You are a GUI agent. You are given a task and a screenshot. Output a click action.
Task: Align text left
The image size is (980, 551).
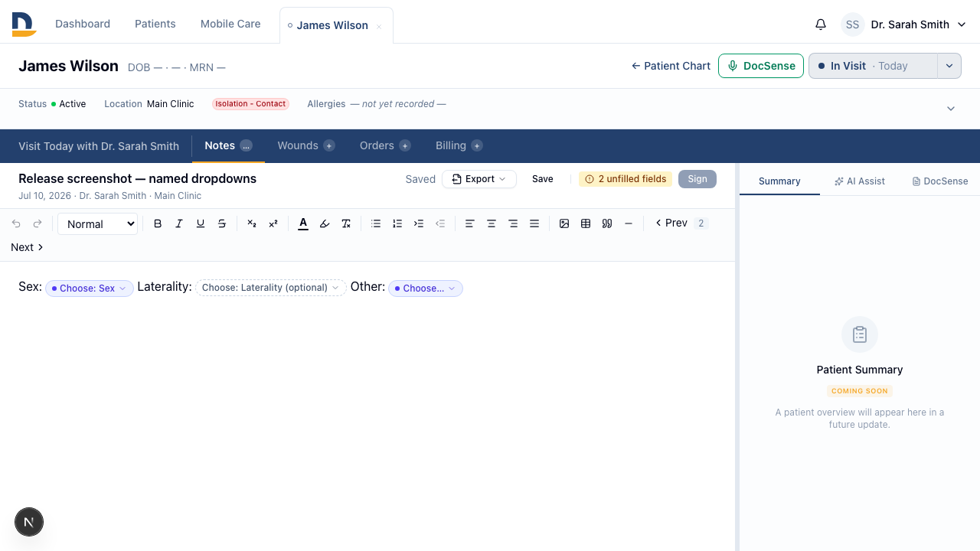(x=470, y=223)
